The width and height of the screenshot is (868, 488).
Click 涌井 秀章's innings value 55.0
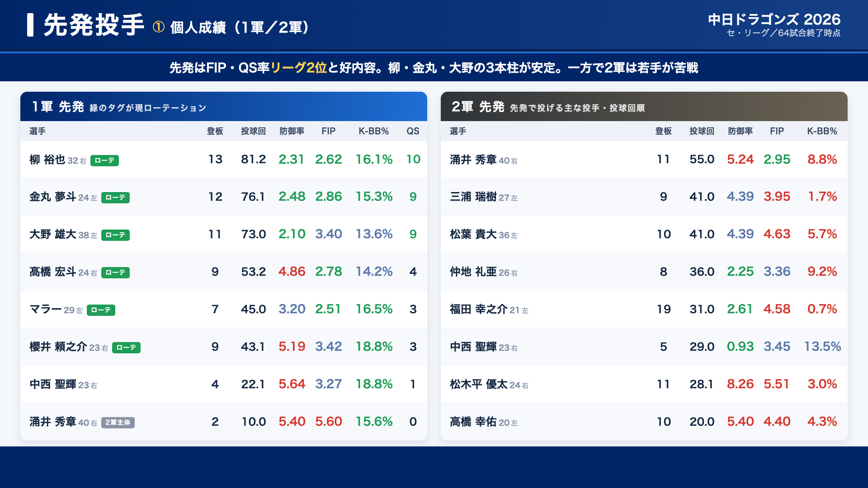click(702, 160)
